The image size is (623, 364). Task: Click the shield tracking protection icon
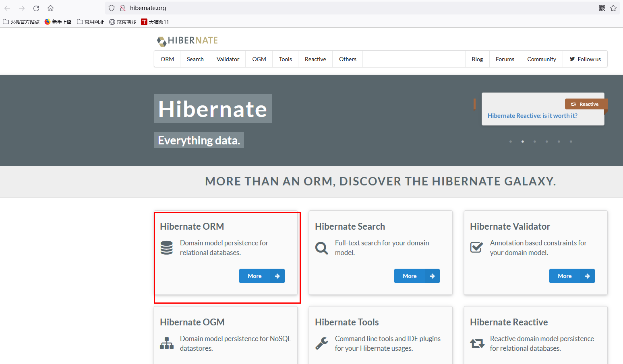[x=112, y=8]
